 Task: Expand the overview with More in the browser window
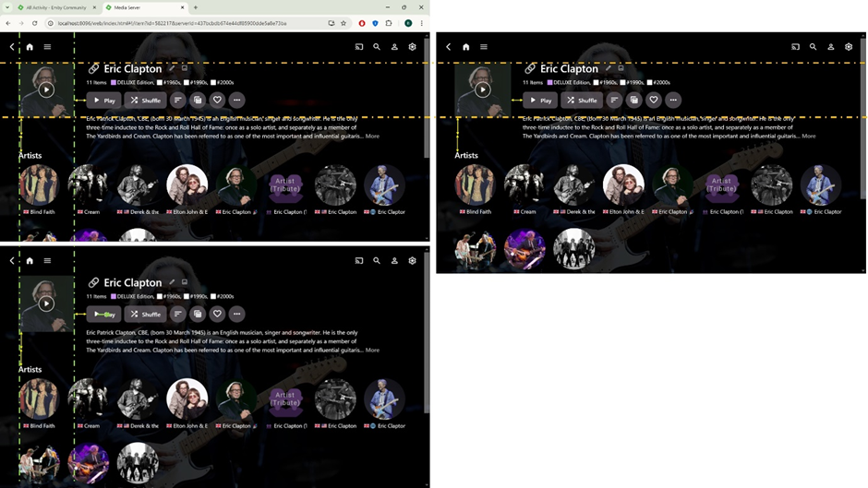[x=372, y=137]
